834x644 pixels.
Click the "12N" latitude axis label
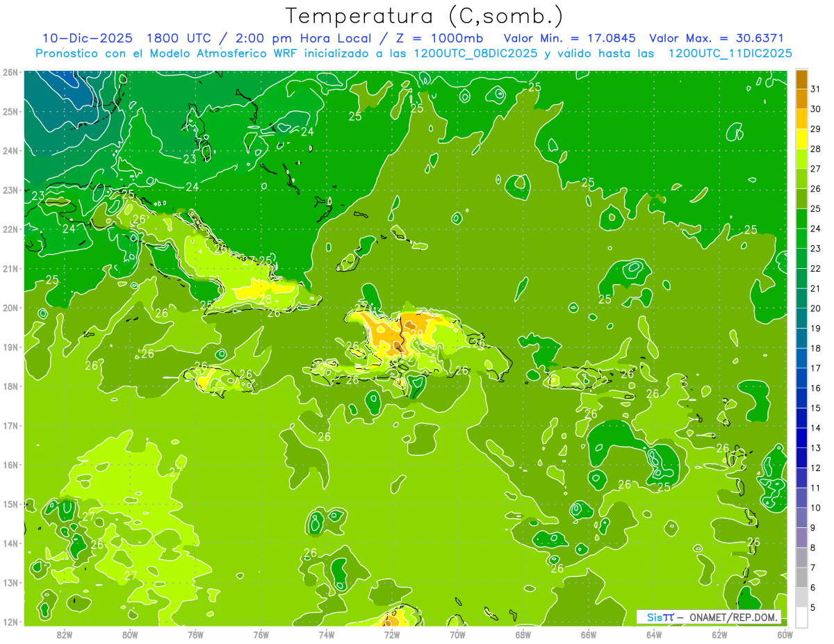[x=10, y=622]
